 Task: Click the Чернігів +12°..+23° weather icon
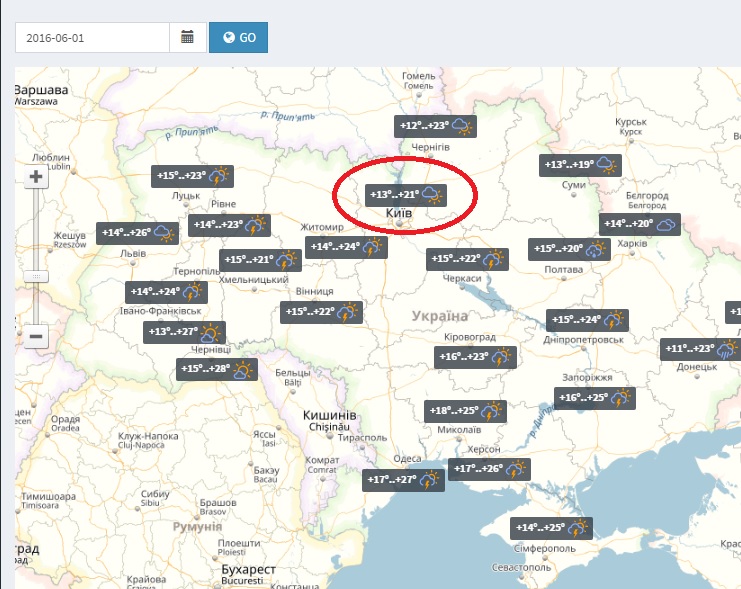462,126
